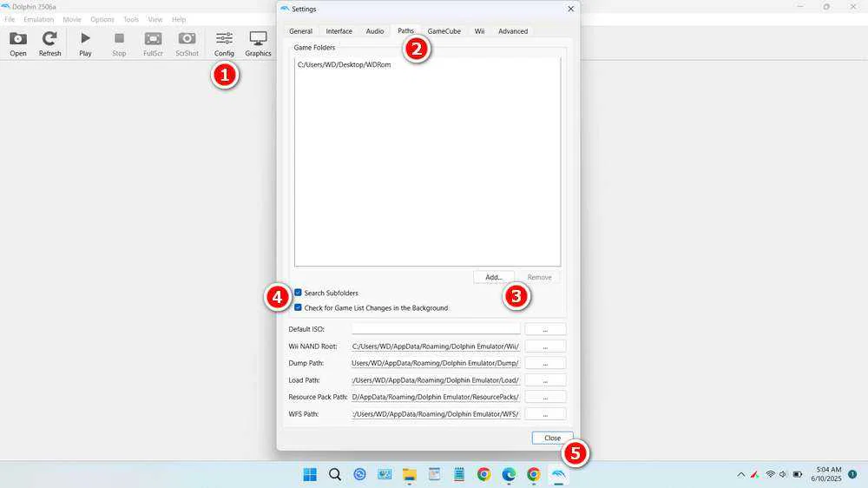Click the Add... game folder button
Screen dimensions: 868x488
point(494,277)
